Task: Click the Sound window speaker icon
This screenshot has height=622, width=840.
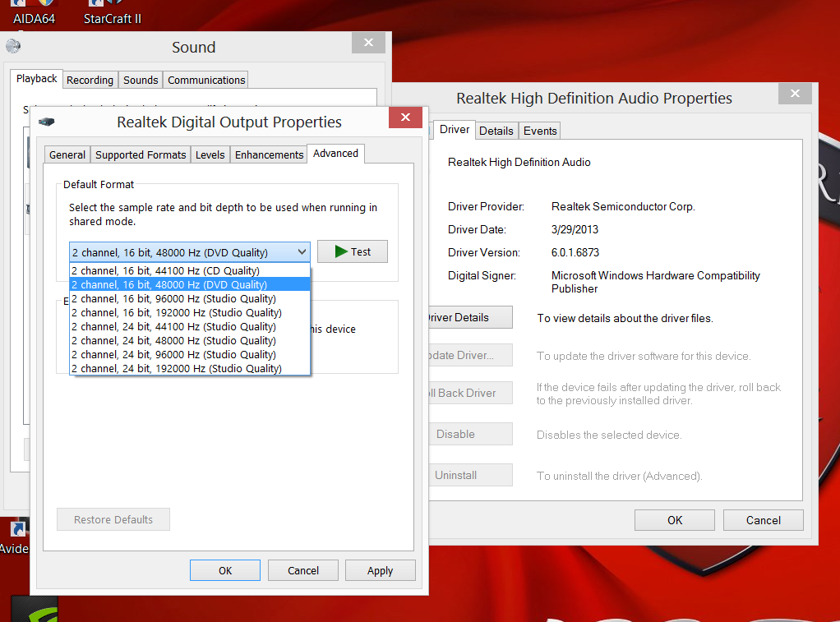Action: [x=13, y=46]
